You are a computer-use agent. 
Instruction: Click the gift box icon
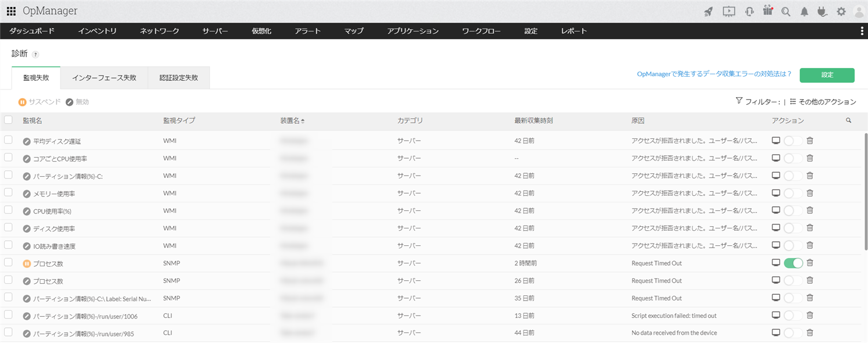[x=768, y=10]
